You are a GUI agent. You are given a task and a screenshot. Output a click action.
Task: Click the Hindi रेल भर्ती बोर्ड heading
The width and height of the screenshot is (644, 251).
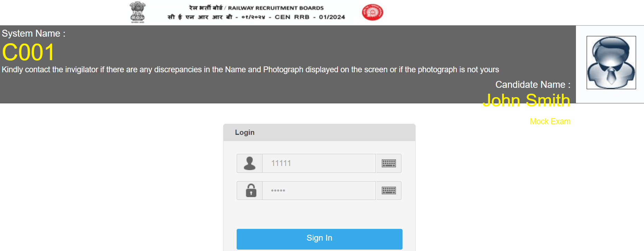tap(206, 8)
